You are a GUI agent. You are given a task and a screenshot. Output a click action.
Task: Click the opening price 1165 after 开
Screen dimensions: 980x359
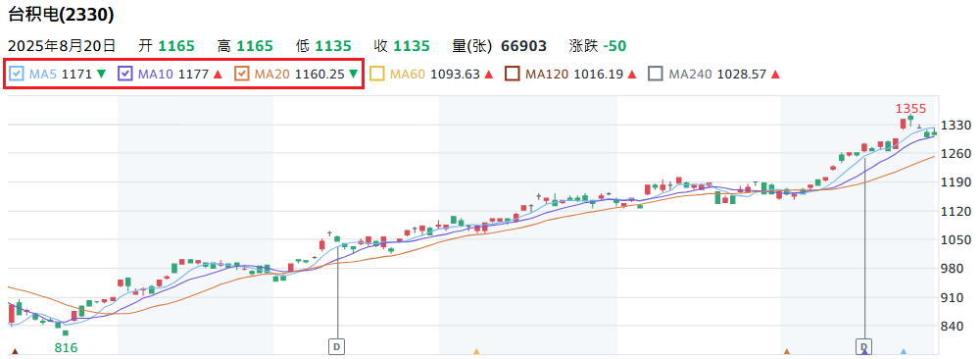pyautogui.click(x=176, y=46)
